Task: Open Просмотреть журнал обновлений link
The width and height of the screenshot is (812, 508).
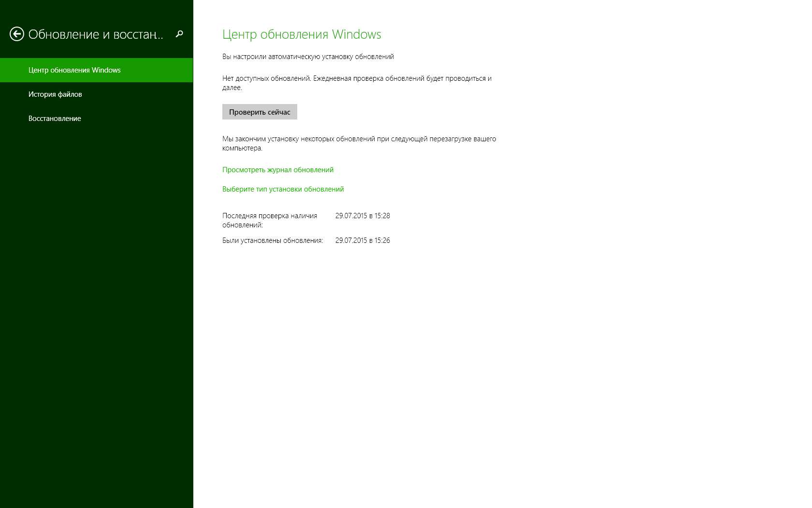Action: point(278,170)
